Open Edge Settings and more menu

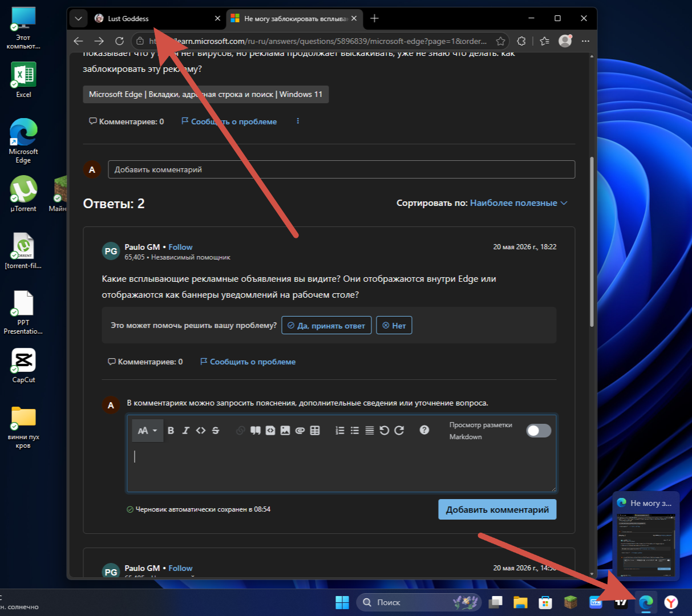pyautogui.click(x=585, y=41)
